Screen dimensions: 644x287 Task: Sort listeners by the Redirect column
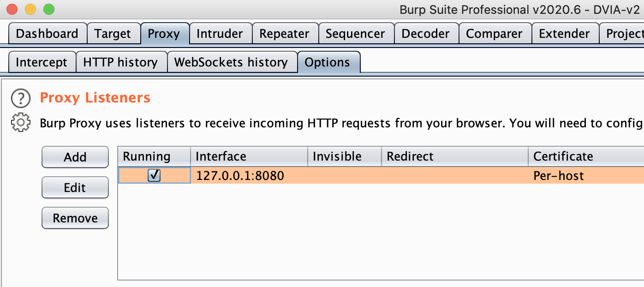pyautogui.click(x=455, y=156)
